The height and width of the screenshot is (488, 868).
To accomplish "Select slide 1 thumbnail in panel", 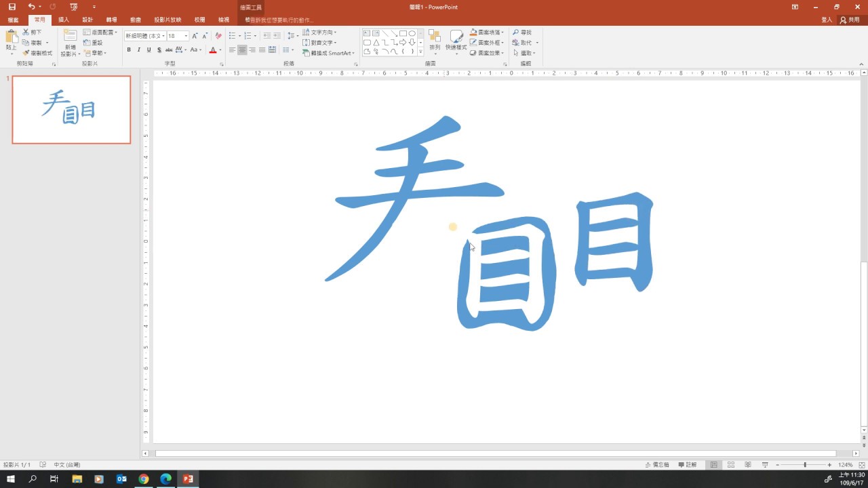I will click(71, 110).
